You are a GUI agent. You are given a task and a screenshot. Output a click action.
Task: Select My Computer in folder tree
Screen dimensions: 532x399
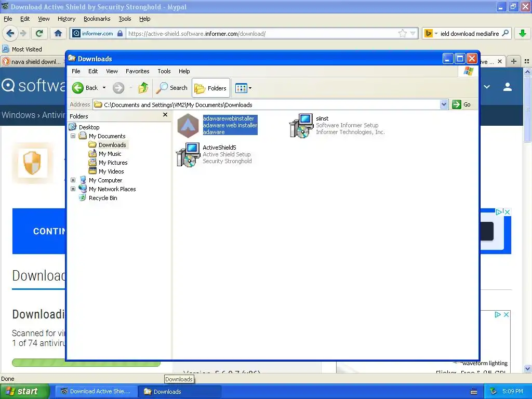[105, 180]
